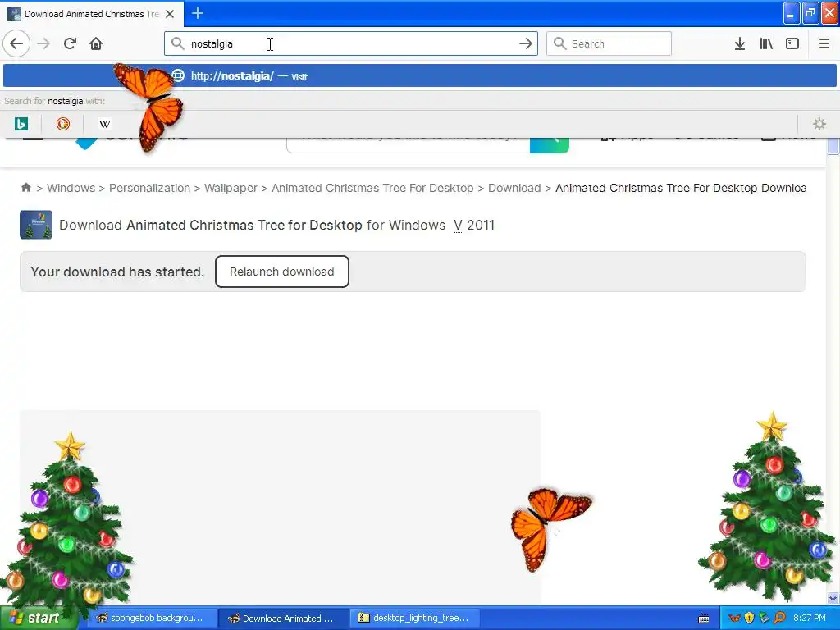Toggle the sidebar view icon

pos(792,43)
